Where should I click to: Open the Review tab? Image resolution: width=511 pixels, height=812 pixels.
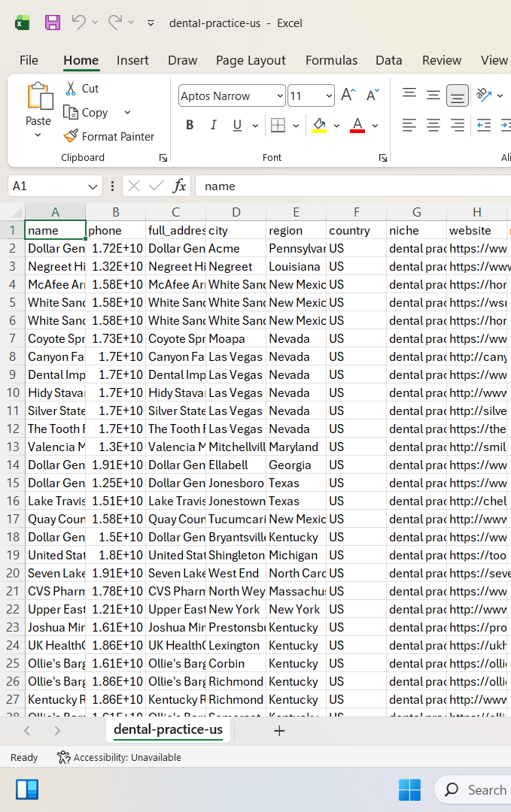442,61
